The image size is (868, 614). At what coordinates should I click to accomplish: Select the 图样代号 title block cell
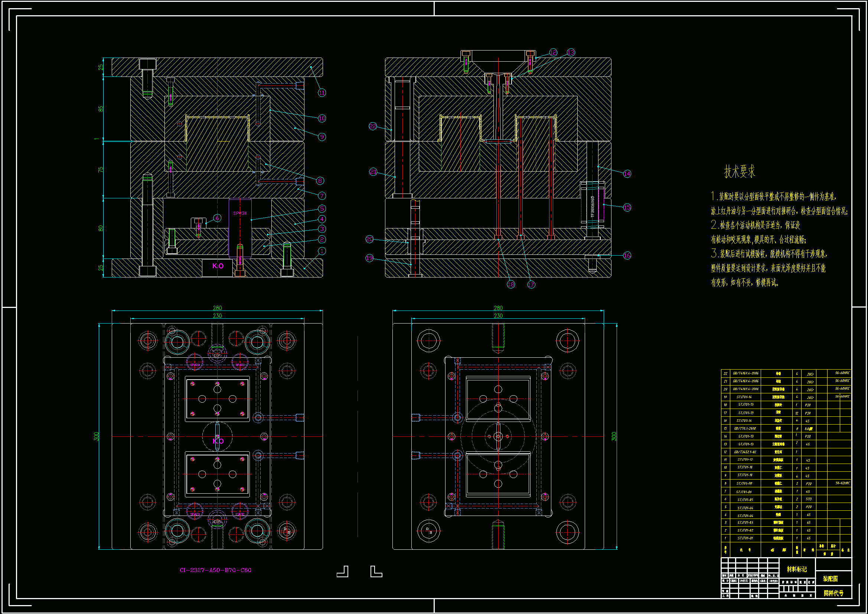pos(833,593)
